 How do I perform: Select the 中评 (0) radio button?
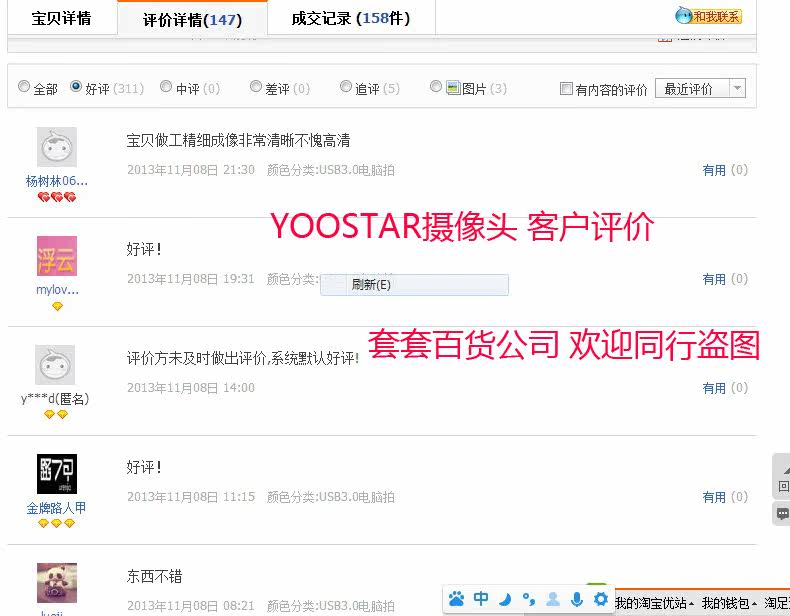tap(166, 86)
